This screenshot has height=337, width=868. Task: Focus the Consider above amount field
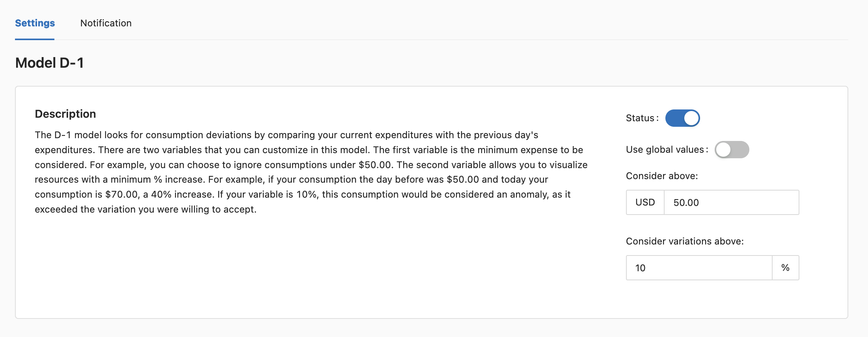(731, 203)
